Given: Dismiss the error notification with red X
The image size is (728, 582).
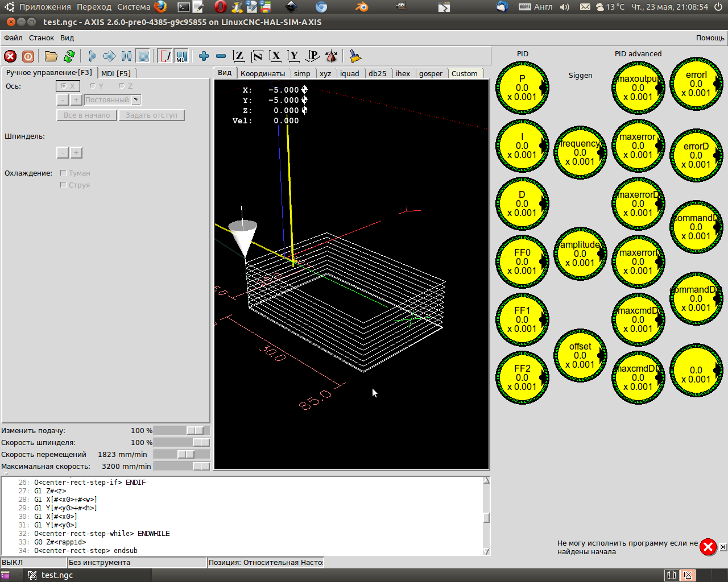Looking at the screenshot, I should pos(708,547).
